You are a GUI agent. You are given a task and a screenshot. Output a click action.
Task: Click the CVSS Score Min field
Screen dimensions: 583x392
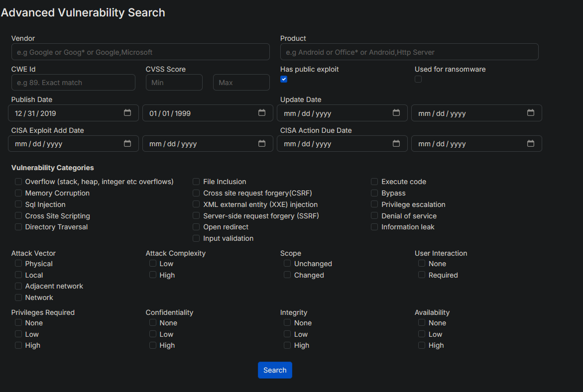pyautogui.click(x=174, y=83)
